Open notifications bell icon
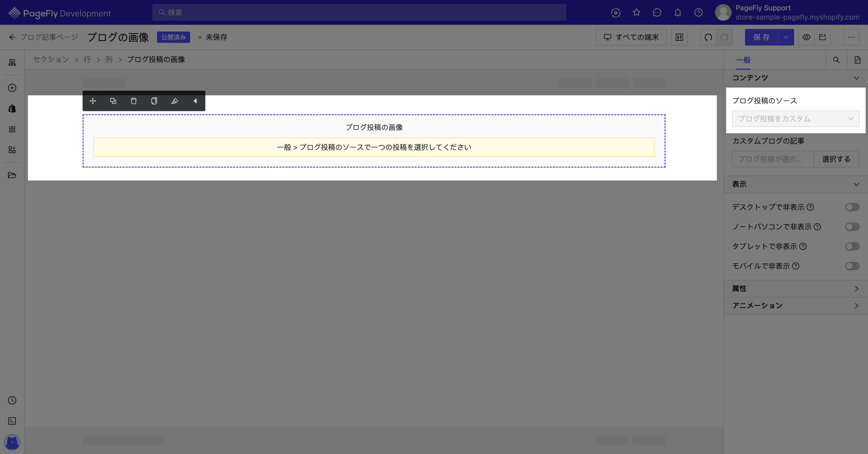The height and width of the screenshot is (454, 868). 678,12
